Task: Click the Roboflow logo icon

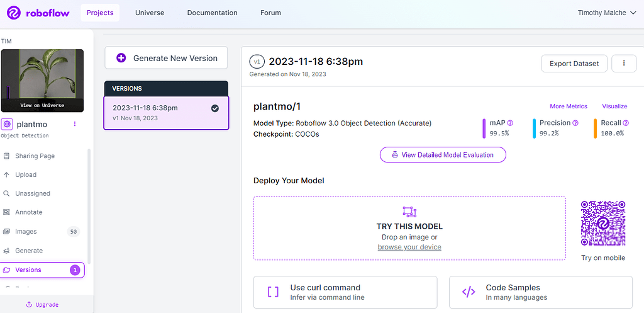Action: point(14,13)
